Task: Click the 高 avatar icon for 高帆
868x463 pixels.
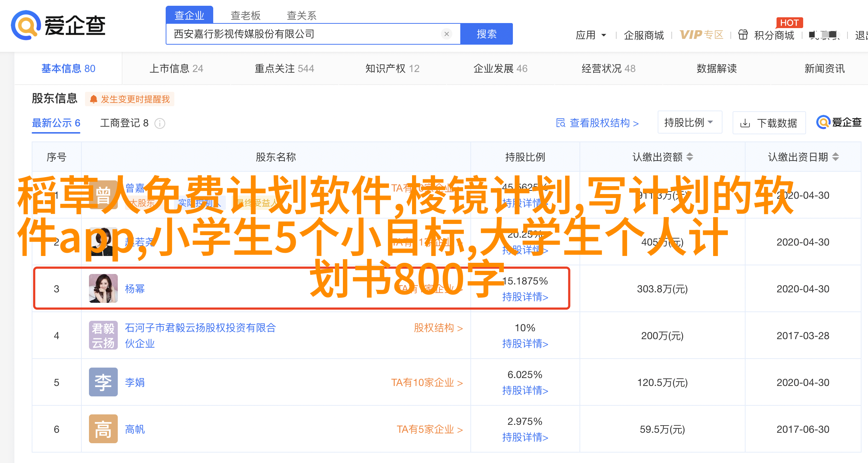Action: pyautogui.click(x=103, y=429)
